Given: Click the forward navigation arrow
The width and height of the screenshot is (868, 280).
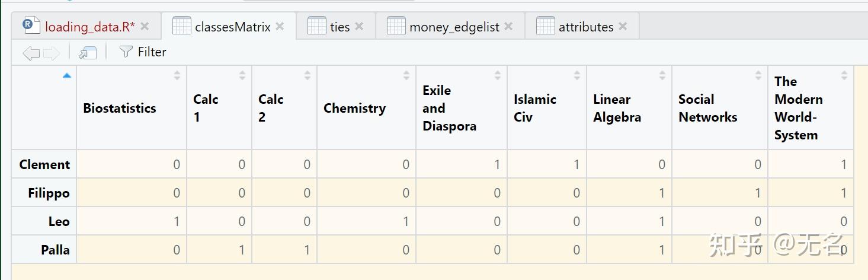Looking at the screenshot, I should (52, 53).
